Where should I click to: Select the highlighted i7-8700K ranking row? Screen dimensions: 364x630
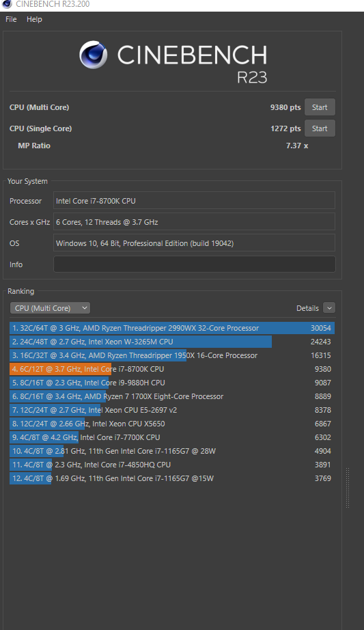click(x=172, y=369)
